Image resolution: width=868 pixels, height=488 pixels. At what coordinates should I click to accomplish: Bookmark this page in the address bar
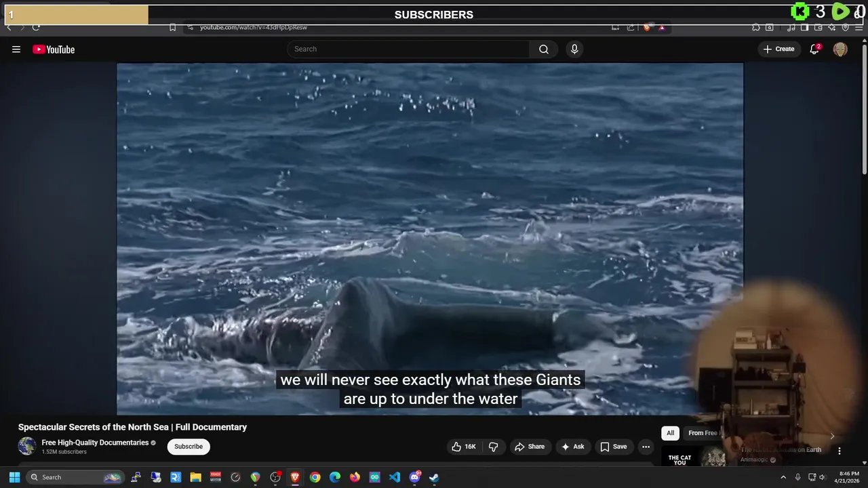(x=172, y=28)
